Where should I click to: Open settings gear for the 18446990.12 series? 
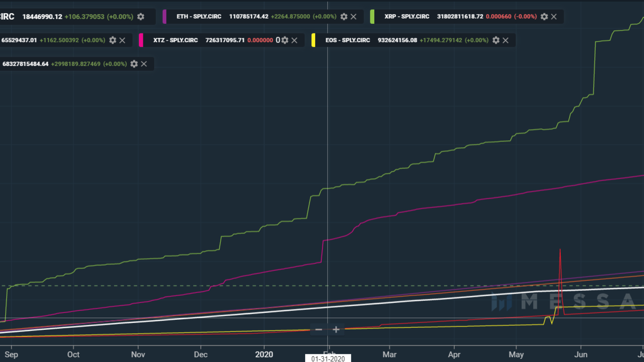(x=140, y=16)
